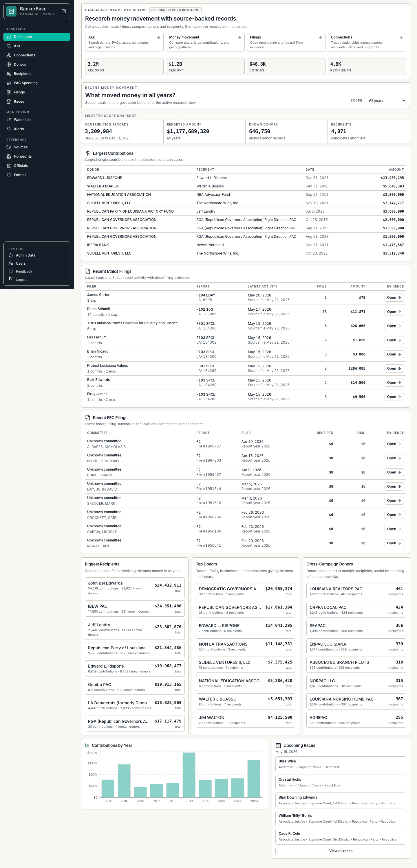Click the Dashboard grid icon
The image size is (417, 868).
pyautogui.click(x=9, y=37)
